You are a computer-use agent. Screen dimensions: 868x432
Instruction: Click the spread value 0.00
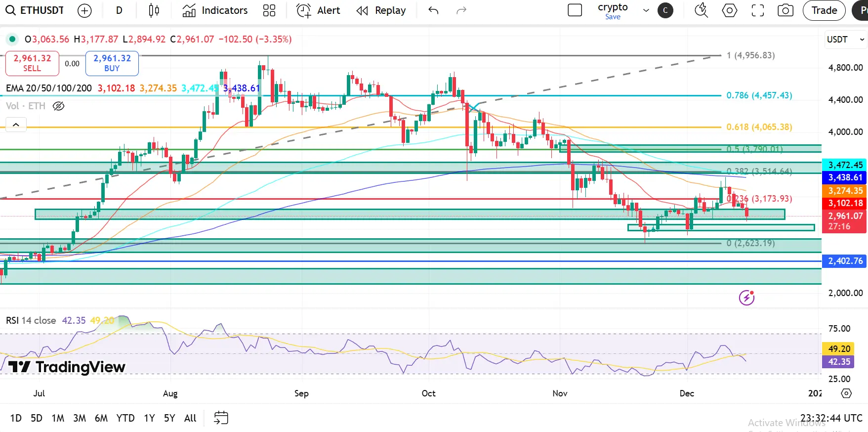pos(72,63)
